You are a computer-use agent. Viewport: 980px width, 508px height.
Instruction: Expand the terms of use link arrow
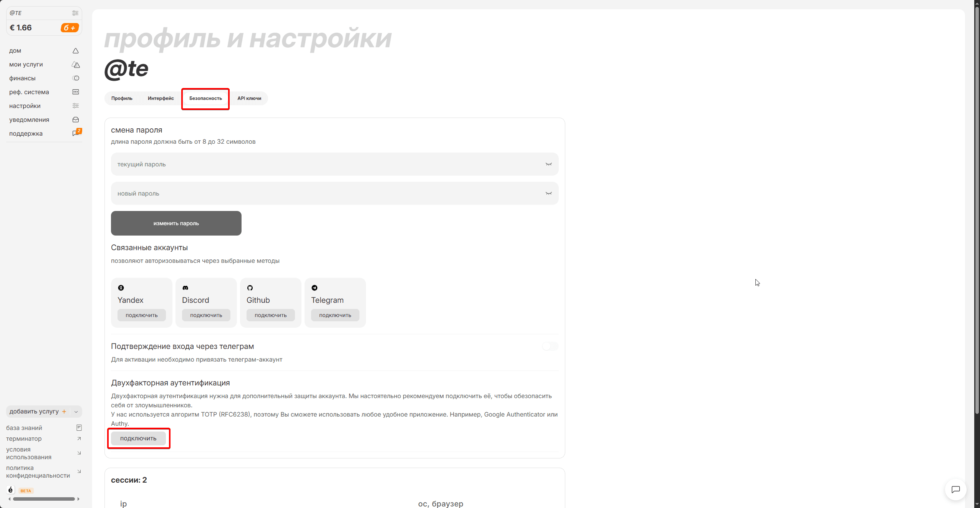[79, 453]
